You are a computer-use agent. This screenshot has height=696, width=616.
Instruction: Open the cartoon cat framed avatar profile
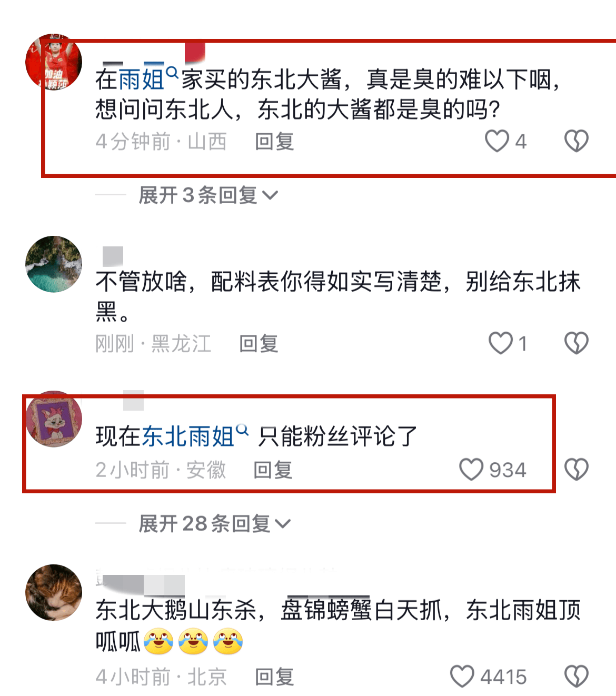coord(54,419)
